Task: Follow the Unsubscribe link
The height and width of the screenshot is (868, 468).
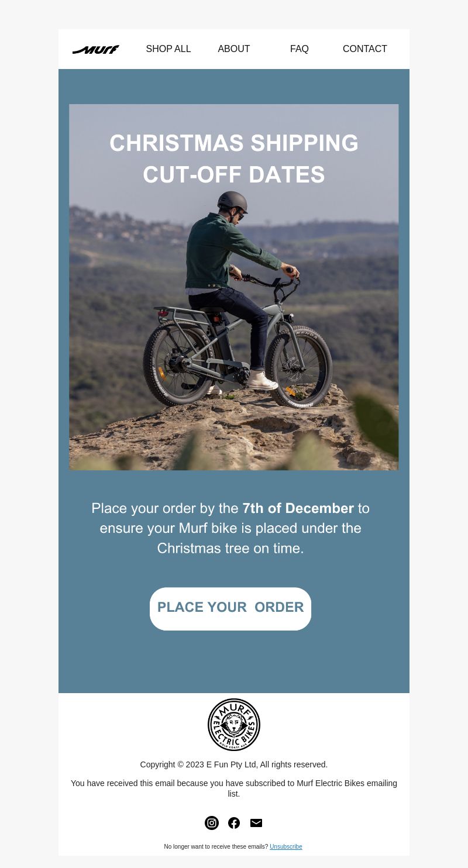Action: click(x=286, y=846)
